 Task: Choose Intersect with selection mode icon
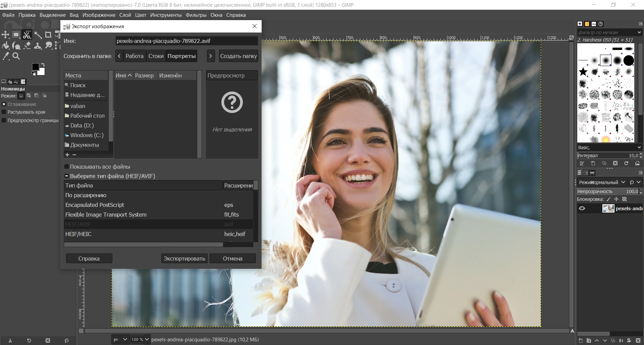coord(44,96)
